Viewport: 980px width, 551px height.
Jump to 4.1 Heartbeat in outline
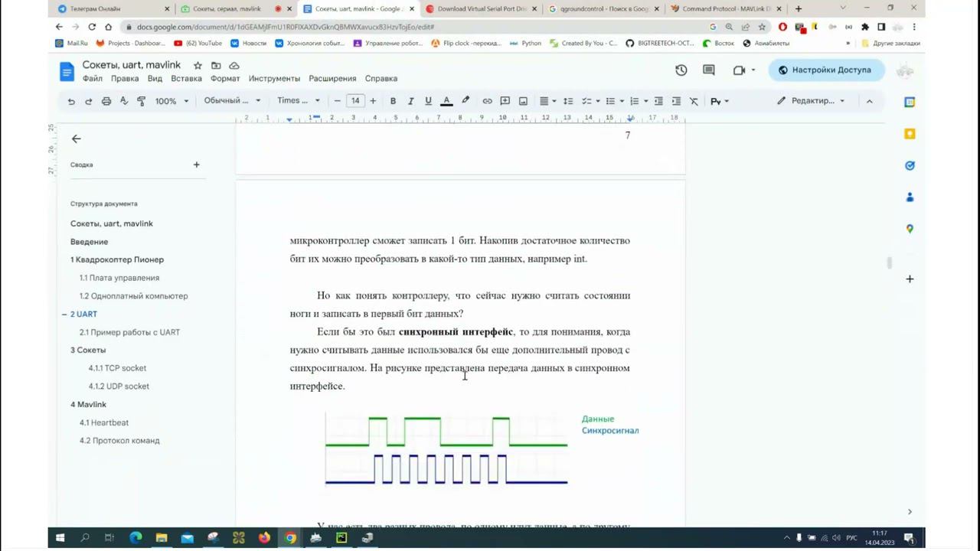pos(104,422)
